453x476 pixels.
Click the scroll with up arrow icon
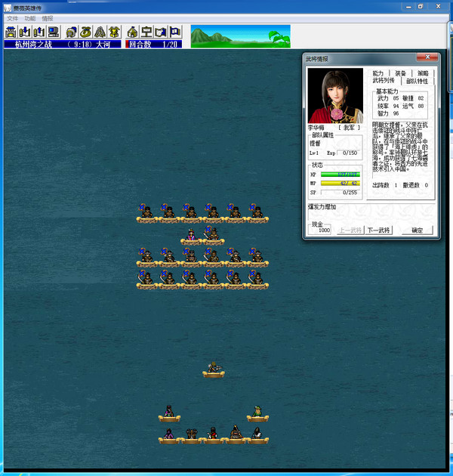[x=39, y=32]
